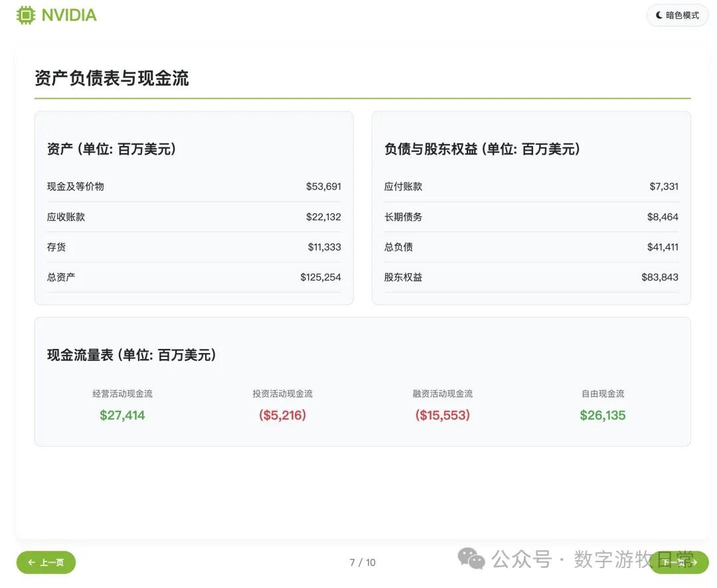Go to previous page with 上一页
The image size is (717, 588).
[46, 562]
